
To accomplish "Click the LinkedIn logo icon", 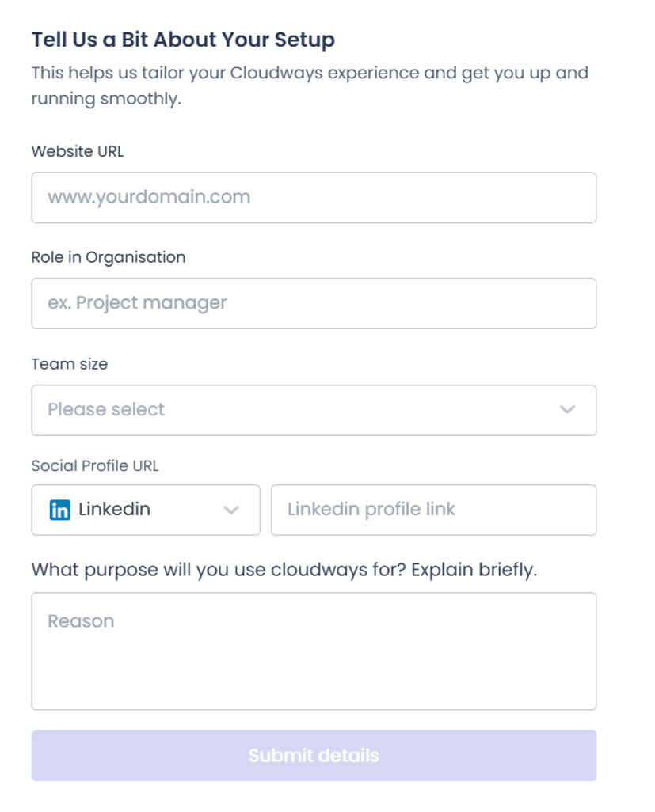I will pos(59,510).
